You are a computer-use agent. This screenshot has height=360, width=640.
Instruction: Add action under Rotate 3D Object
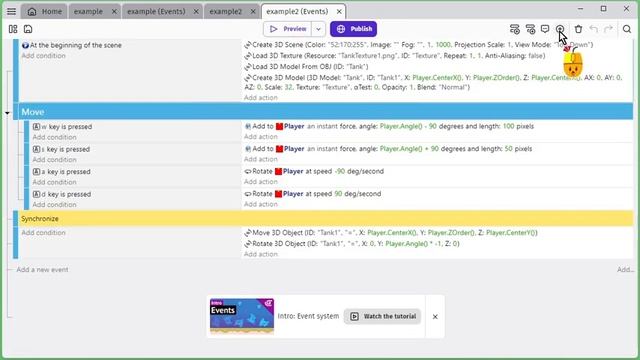pyautogui.click(x=260, y=254)
